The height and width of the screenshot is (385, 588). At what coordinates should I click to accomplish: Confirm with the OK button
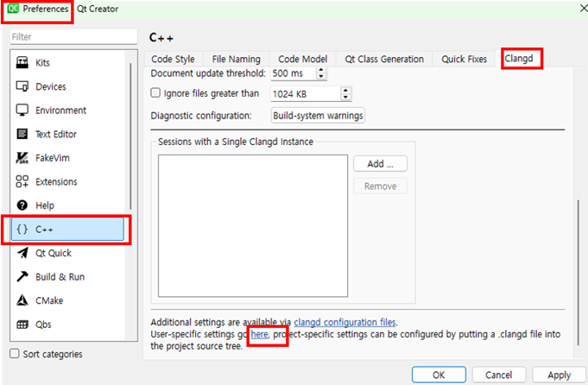439,375
